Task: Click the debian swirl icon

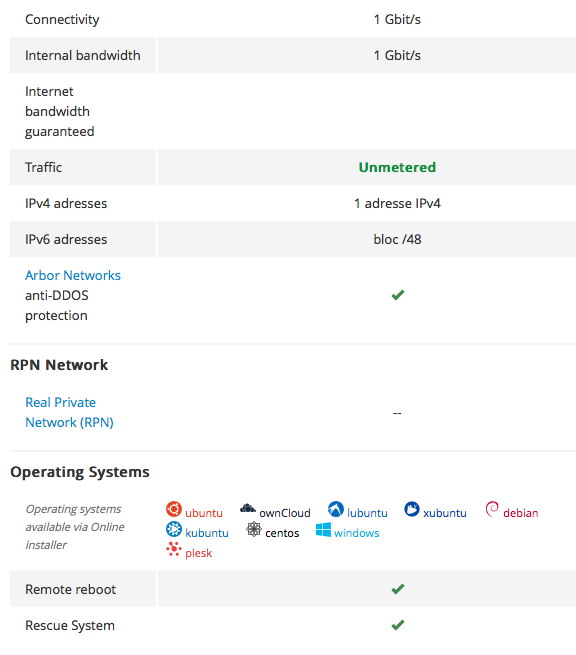Action: pos(492,509)
